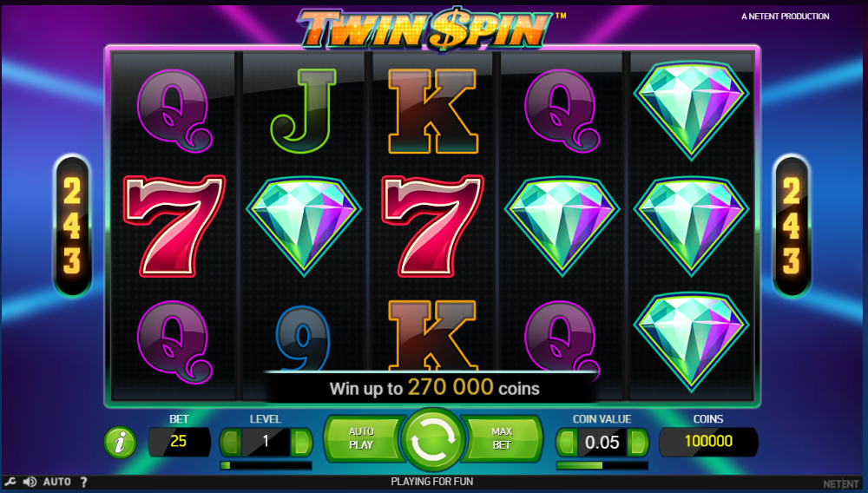The image size is (868, 493).
Task: Adjust the level slider bar
Action: click(266, 465)
